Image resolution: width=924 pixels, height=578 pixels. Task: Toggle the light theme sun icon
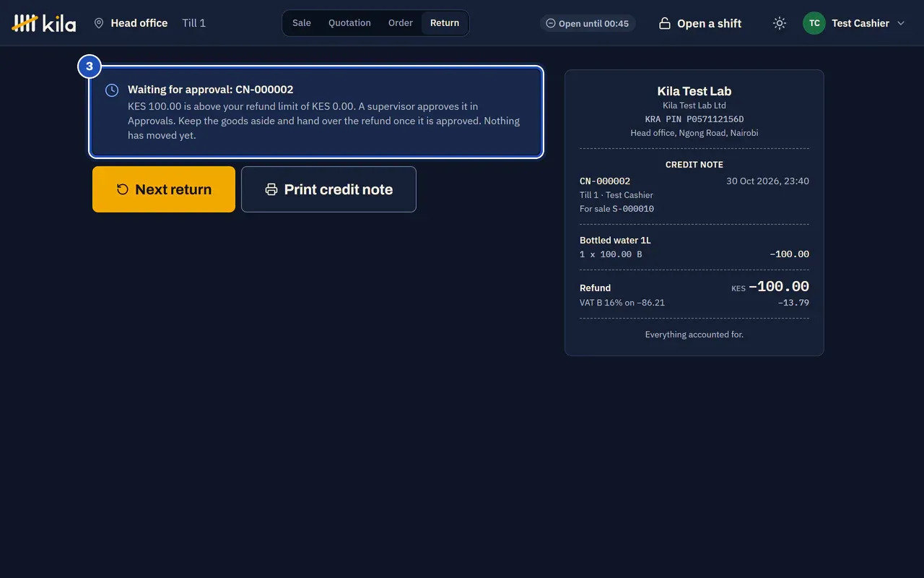[780, 23]
